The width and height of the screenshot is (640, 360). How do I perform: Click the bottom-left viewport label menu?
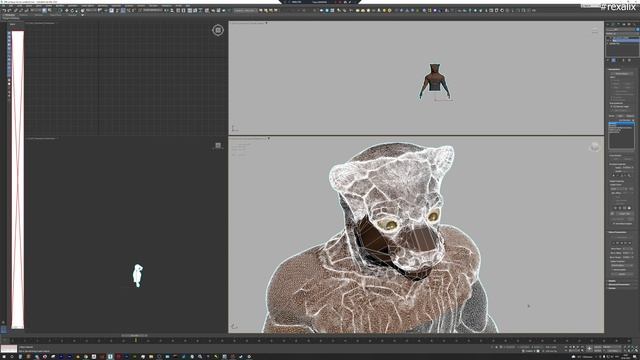coord(41,138)
